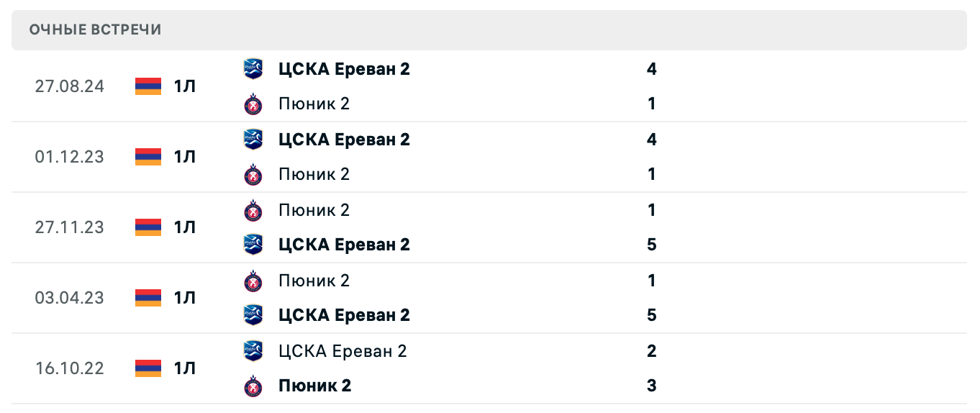Click CSKA Yerevan 2 logo in 03.04.23 match
This screenshot has width=980, height=413.
pos(253,315)
